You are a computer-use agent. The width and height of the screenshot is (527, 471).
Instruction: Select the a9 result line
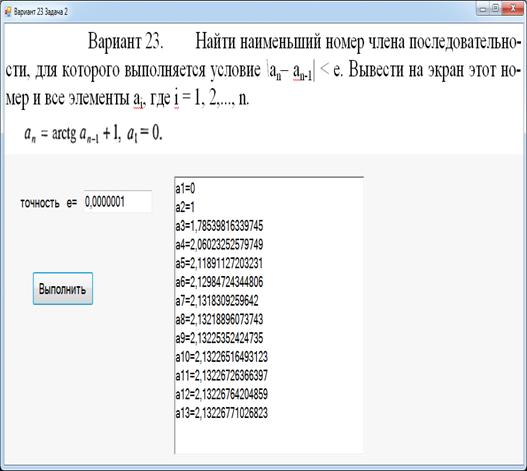pos(219,338)
